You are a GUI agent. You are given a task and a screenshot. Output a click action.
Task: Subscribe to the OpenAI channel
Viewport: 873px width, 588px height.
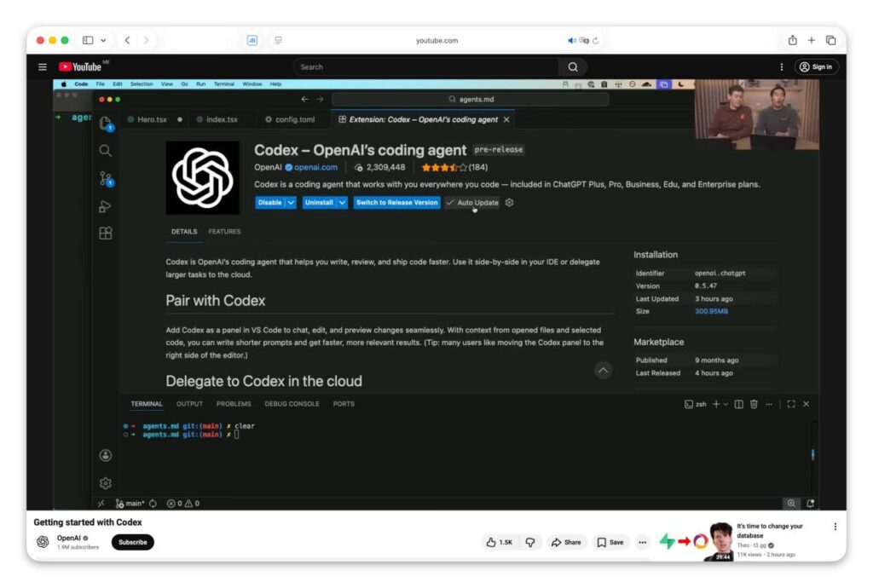click(x=132, y=542)
